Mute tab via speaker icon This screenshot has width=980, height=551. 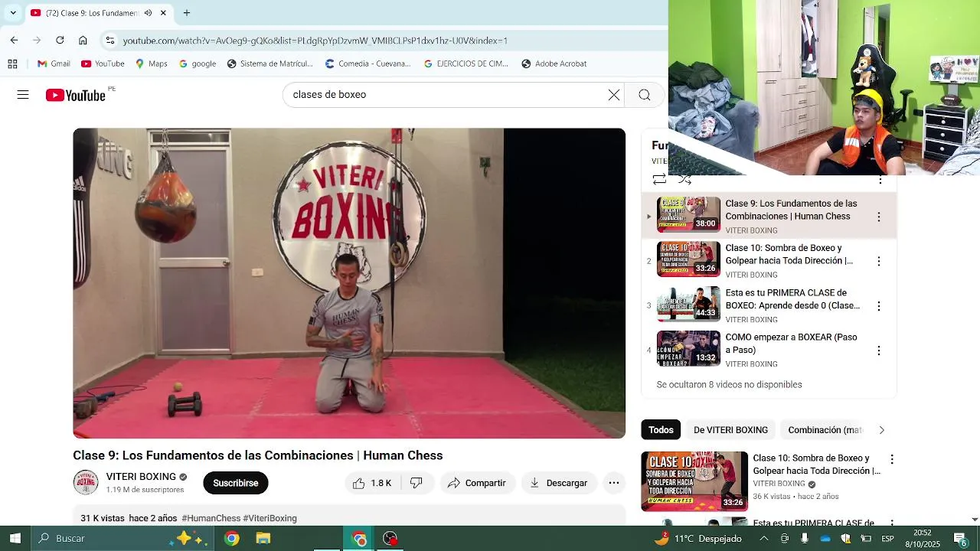[148, 13]
